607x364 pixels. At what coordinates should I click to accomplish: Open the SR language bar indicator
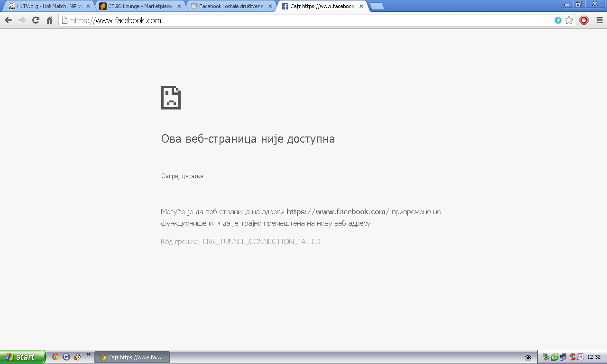pyautogui.click(x=528, y=357)
